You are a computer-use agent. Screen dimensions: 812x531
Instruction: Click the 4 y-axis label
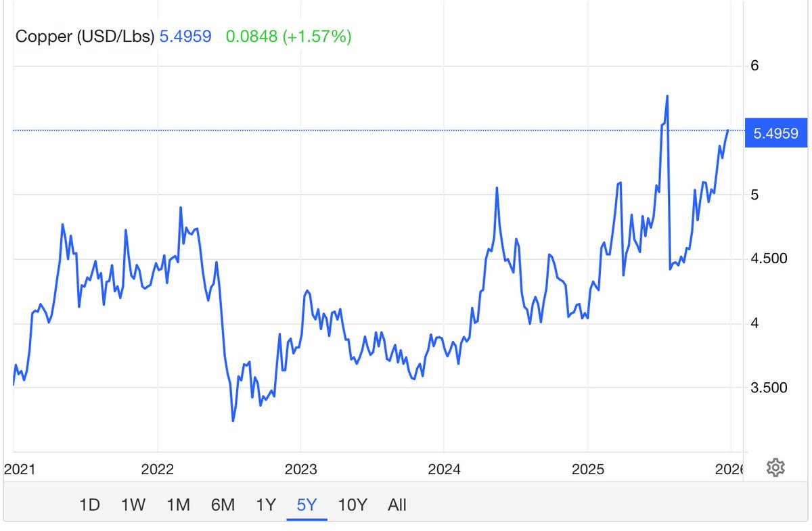pyautogui.click(x=755, y=323)
